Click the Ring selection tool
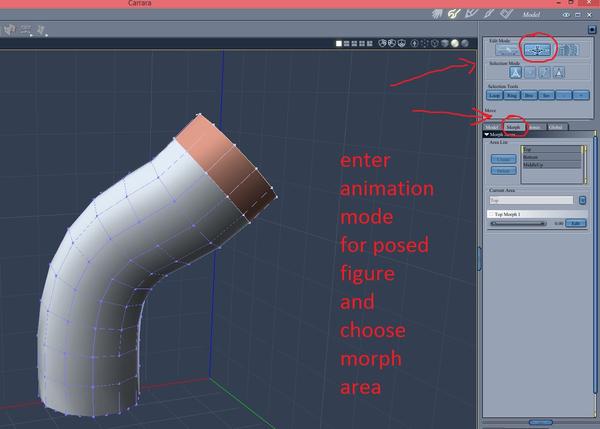Screen dimensions: 600x429 click(x=512, y=95)
